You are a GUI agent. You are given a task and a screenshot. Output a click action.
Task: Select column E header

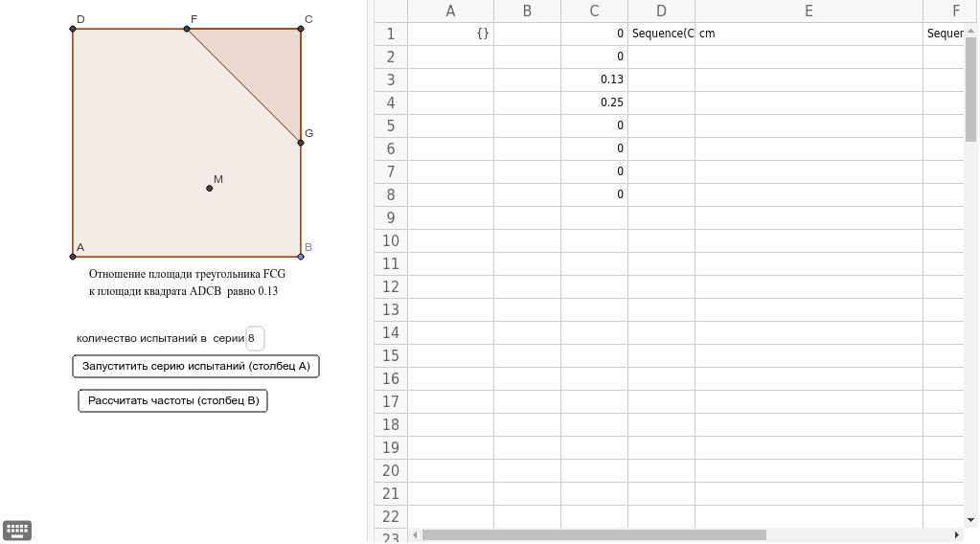(809, 11)
